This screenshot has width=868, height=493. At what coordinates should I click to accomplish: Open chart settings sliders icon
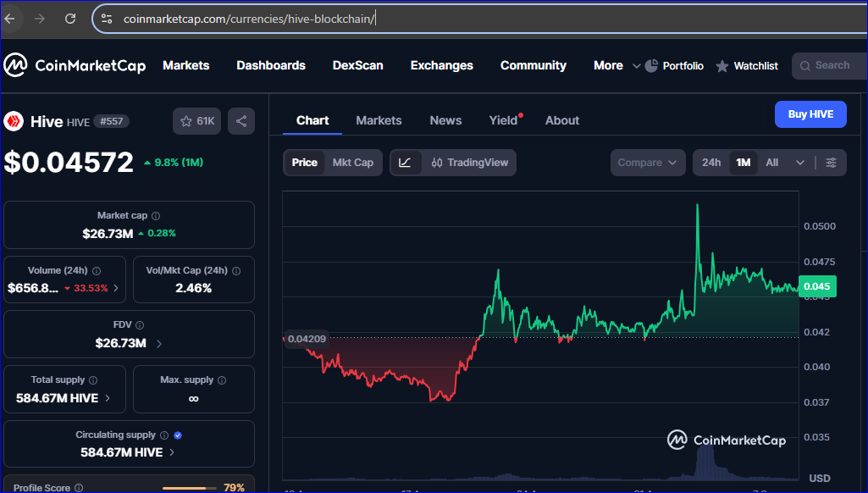[831, 163]
